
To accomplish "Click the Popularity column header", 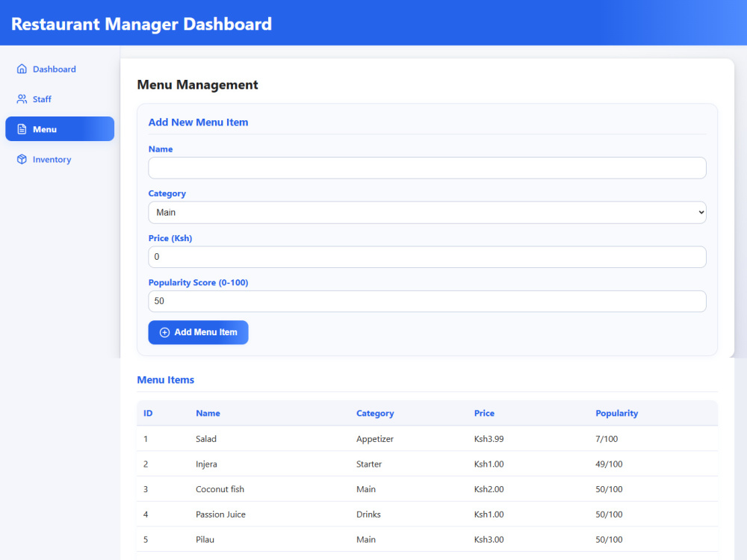I will (616, 414).
